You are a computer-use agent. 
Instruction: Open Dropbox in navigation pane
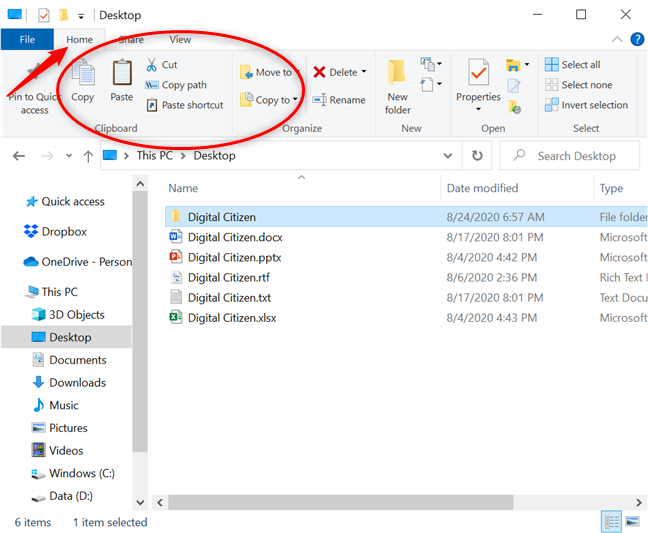[x=56, y=231]
